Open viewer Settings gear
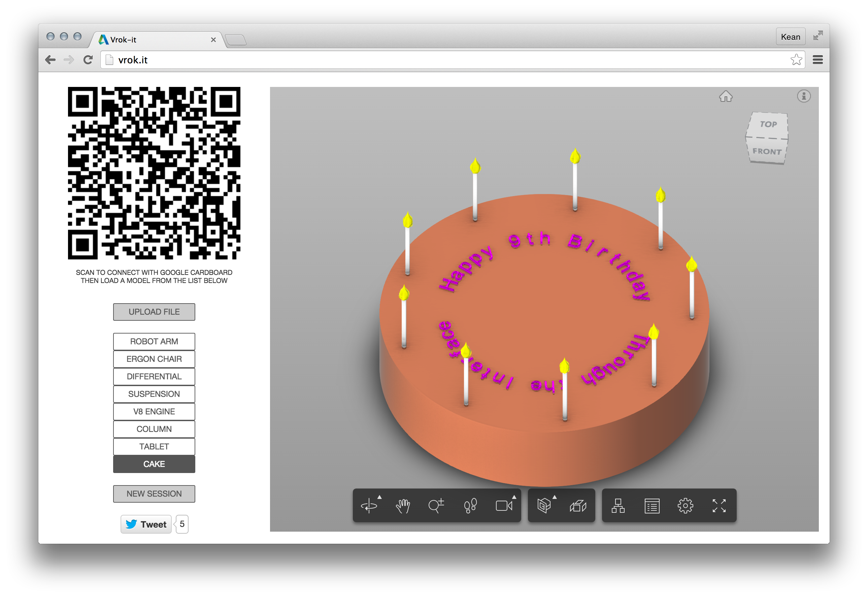Viewport: 868px width, 597px height. 685,506
